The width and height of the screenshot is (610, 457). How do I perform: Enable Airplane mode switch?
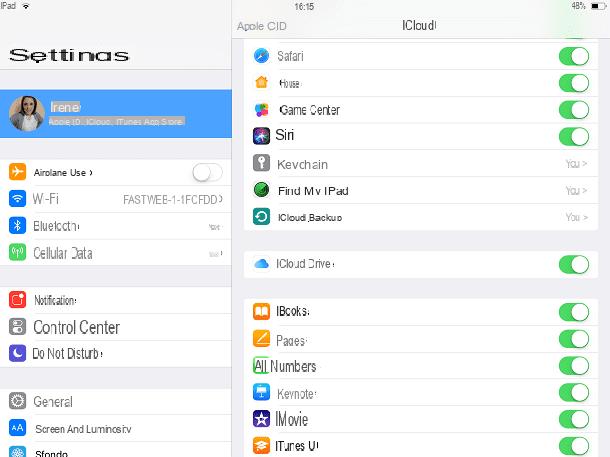pyautogui.click(x=207, y=172)
